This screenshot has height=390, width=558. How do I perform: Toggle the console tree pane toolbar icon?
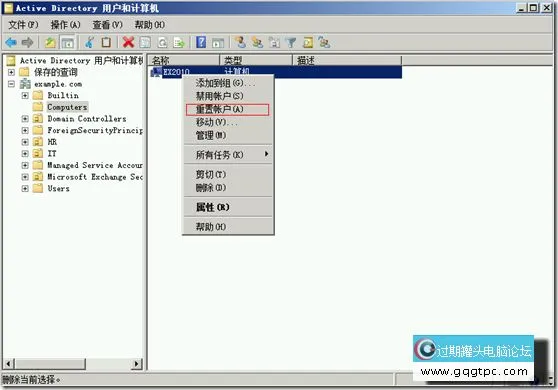pos(67,43)
